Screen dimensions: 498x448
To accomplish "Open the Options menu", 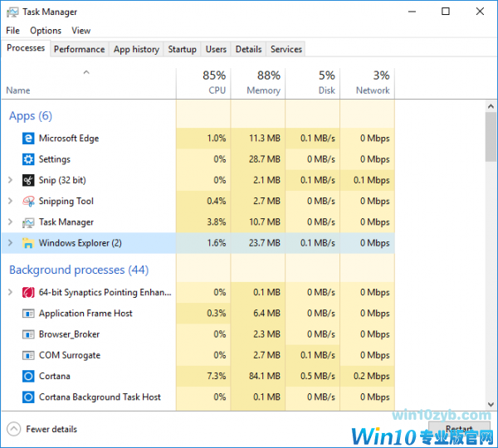I will point(46,31).
